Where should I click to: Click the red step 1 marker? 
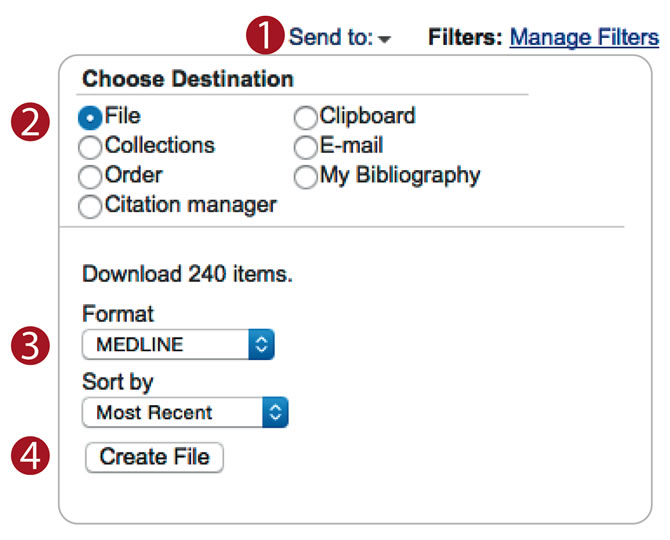(262, 37)
